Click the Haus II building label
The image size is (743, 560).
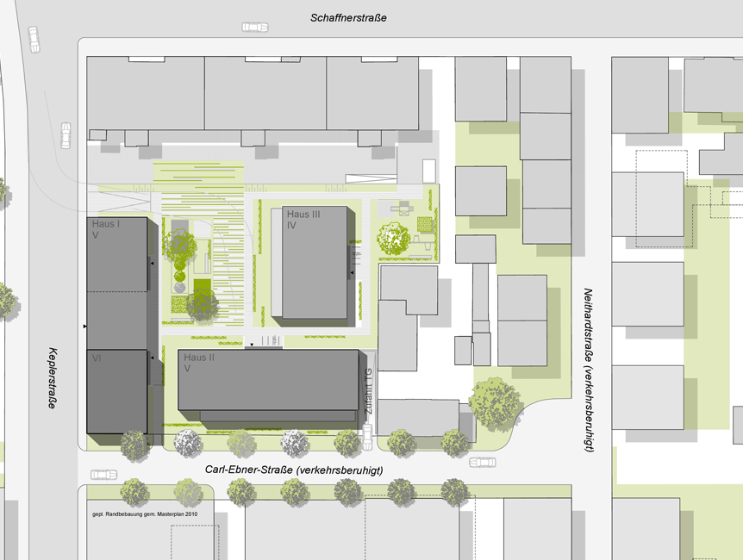(x=197, y=357)
